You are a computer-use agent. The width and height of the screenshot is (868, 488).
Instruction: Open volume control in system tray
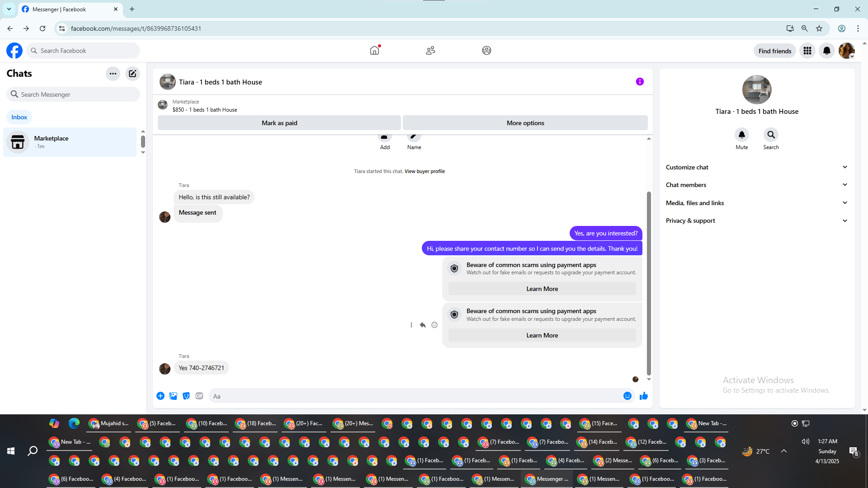click(x=806, y=441)
